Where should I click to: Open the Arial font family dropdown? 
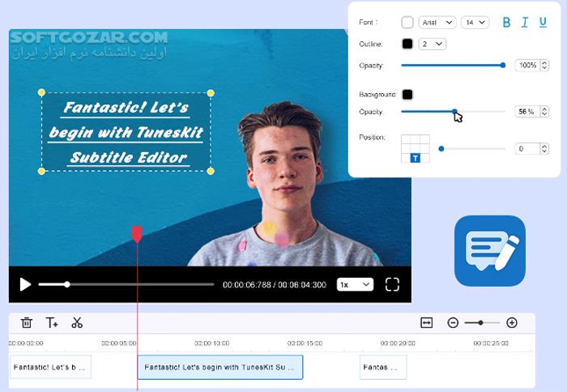(437, 23)
